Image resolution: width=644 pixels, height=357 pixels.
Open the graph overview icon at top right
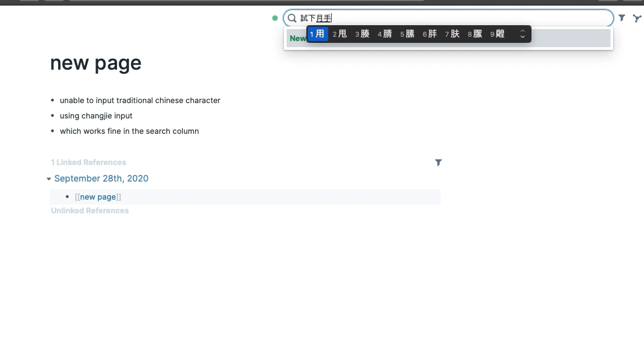coord(637,18)
